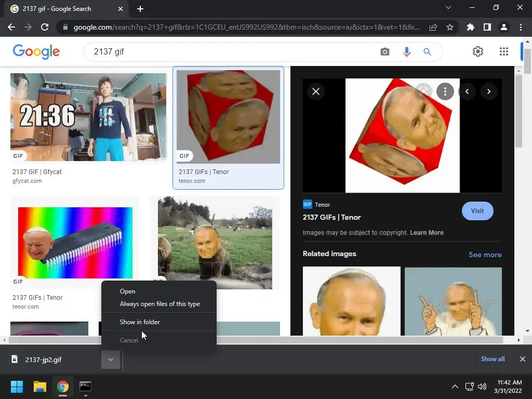Viewport: 532px width, 399px height.
Task: Show previous image in preview
Action: tap(467, 91)
